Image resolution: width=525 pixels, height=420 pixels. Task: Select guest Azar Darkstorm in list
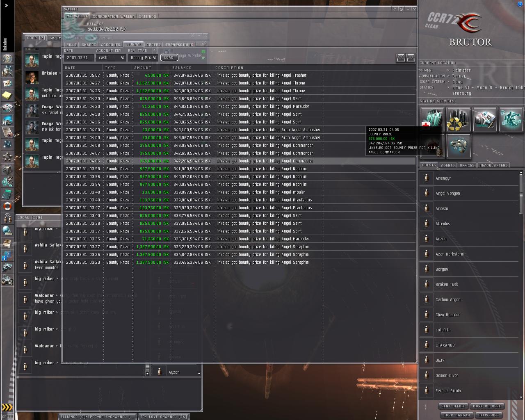[469, 254]
